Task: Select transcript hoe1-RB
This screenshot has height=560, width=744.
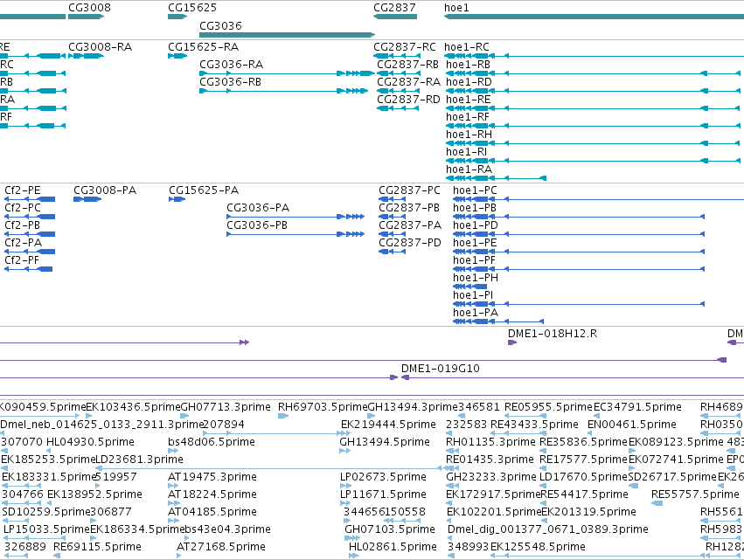Action: click(x=468, y=65)
